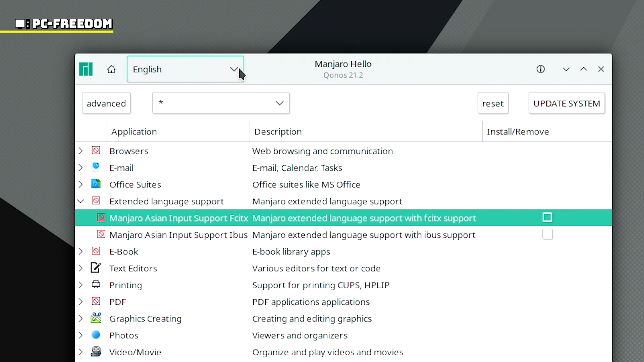Collapse the Extended language support group
This screenshot has width=644, height=362.
(80, 201)
